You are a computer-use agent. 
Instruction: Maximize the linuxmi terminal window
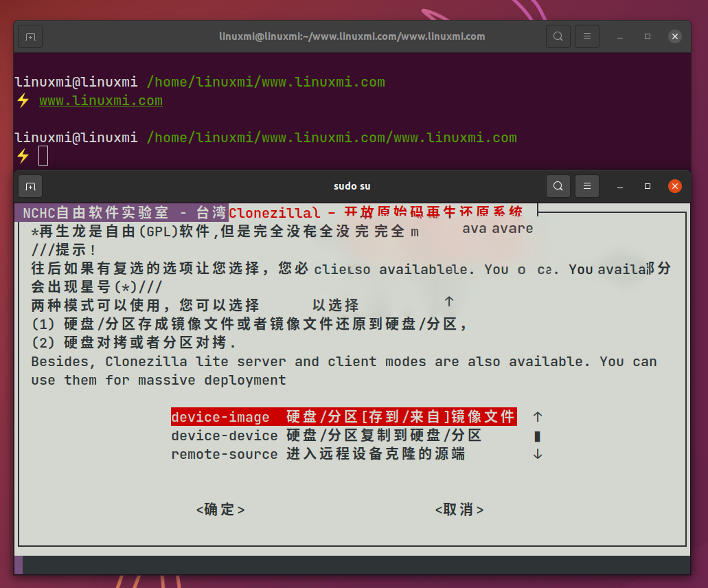coord(648,36)
